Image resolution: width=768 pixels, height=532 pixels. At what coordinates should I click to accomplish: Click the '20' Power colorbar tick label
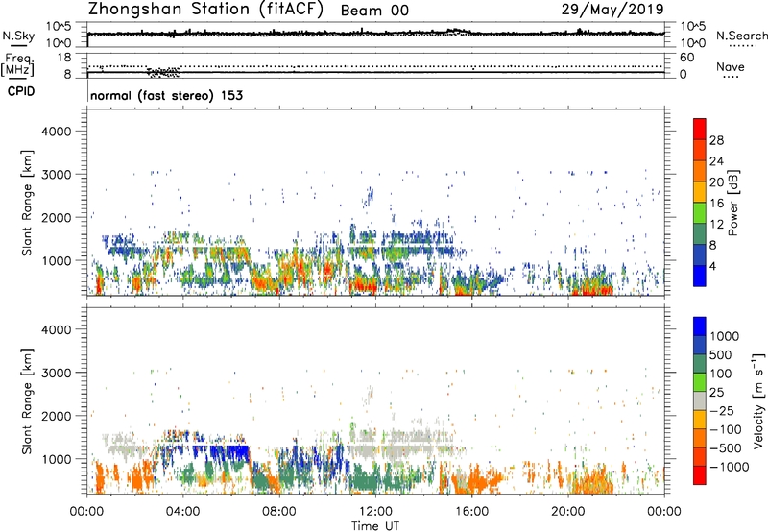(716, 182)
